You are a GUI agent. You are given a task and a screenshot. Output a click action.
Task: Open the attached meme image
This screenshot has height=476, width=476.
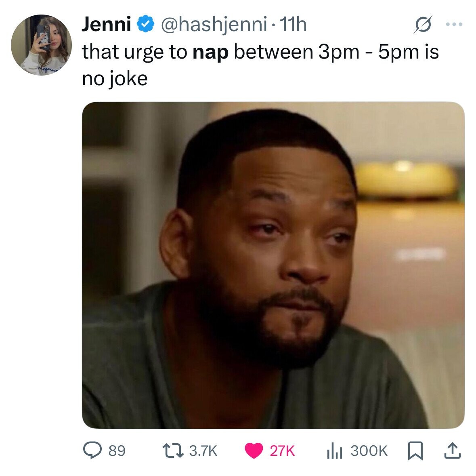tap(273, 265)
